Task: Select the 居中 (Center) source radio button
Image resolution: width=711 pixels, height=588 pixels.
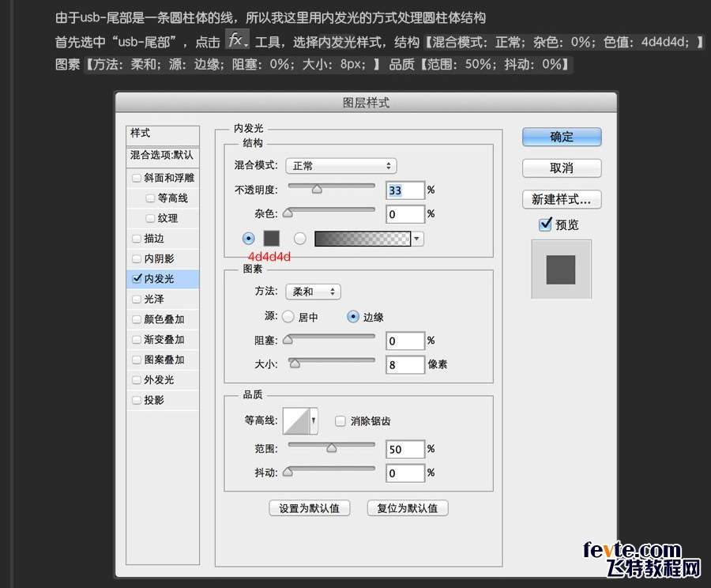Action: [287, 317]
